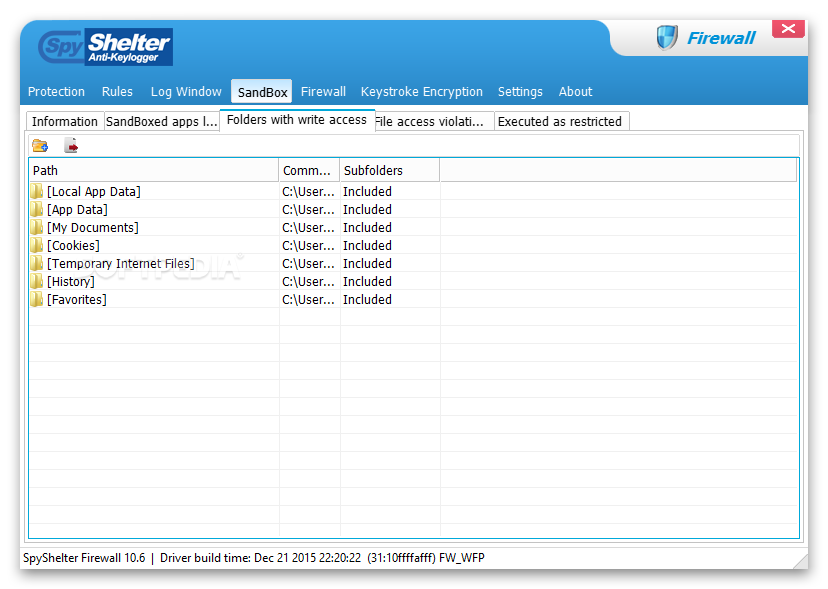828x589 pixels.
Task: Click the C:\User... cell for [Favorites]
Action: pos(308,299)
